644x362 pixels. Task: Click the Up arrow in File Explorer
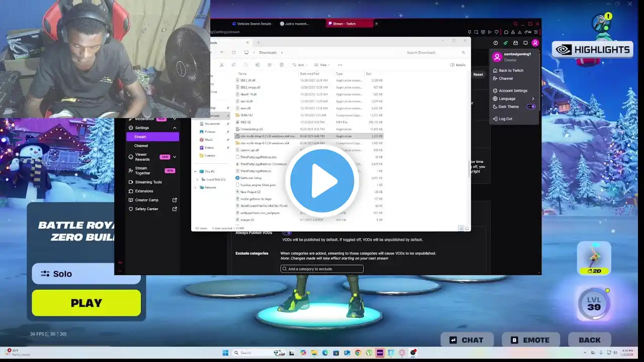coord(222,52)
